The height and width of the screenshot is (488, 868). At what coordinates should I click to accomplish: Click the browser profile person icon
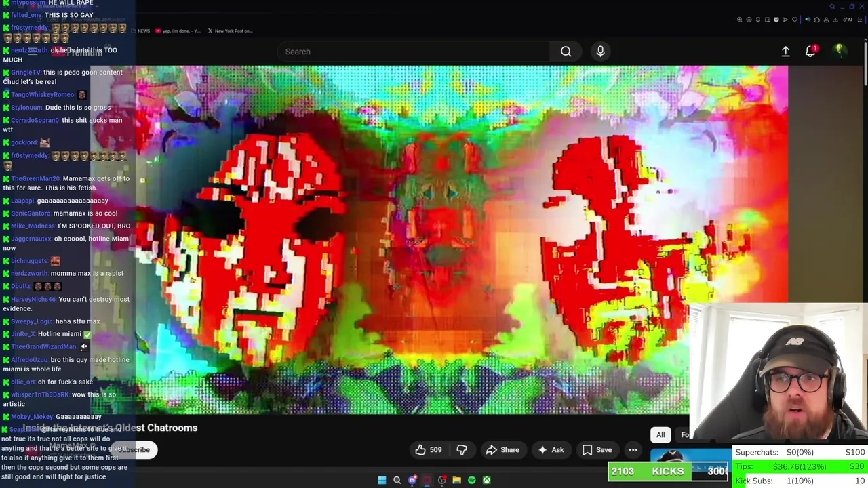826,20
